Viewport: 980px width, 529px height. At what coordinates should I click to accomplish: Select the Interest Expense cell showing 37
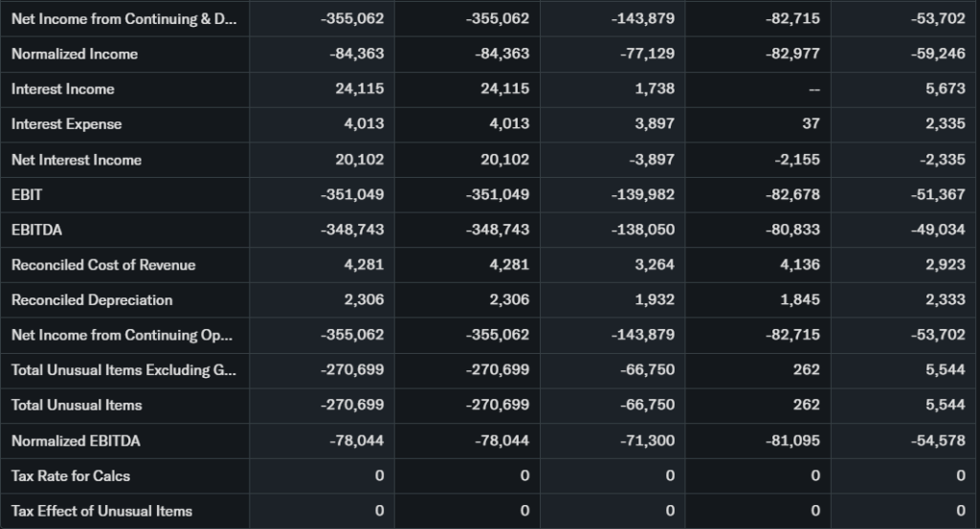tap(812, 124)
